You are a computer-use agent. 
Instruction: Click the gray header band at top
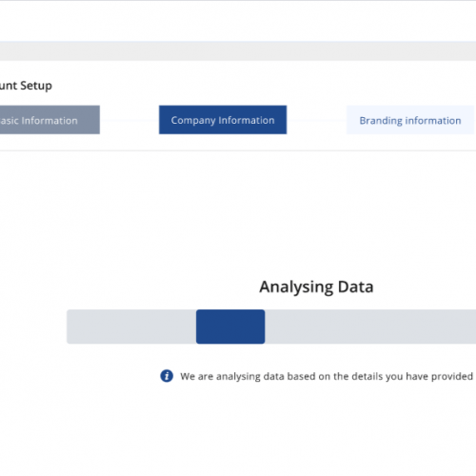click(x=238, y=51)
